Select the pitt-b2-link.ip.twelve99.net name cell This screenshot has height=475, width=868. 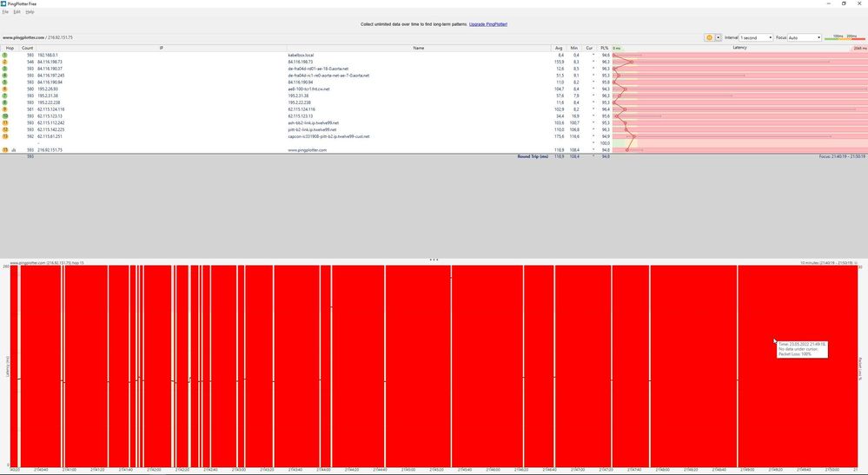click(x=312, y=129)
